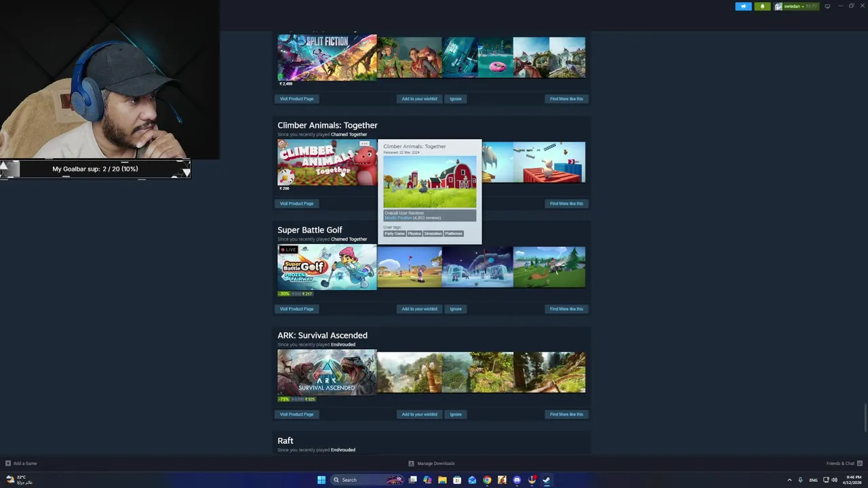Enter Big Picture mode icon

pos(827,6)
